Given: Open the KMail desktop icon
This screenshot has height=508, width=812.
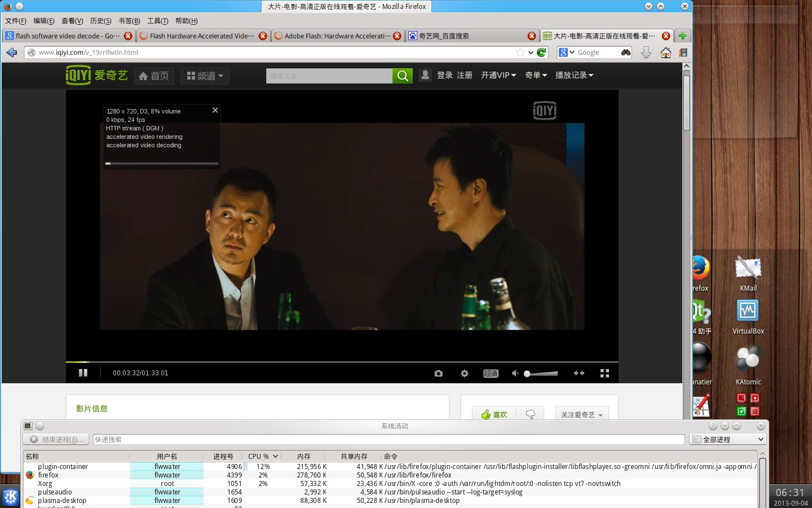Looking at the screenshot, I should pos(748,274).
